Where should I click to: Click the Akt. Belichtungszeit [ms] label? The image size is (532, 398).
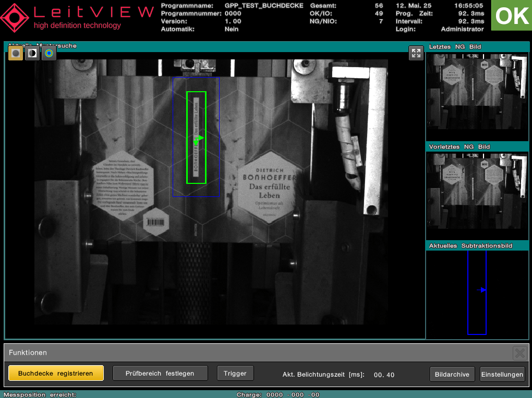pos(323,375)
